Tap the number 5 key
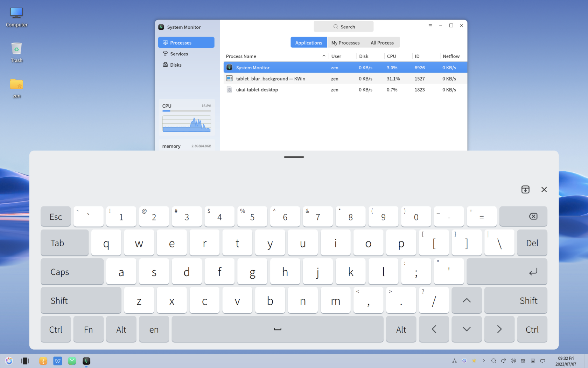588x368 pixels. (x=252, y=216)
